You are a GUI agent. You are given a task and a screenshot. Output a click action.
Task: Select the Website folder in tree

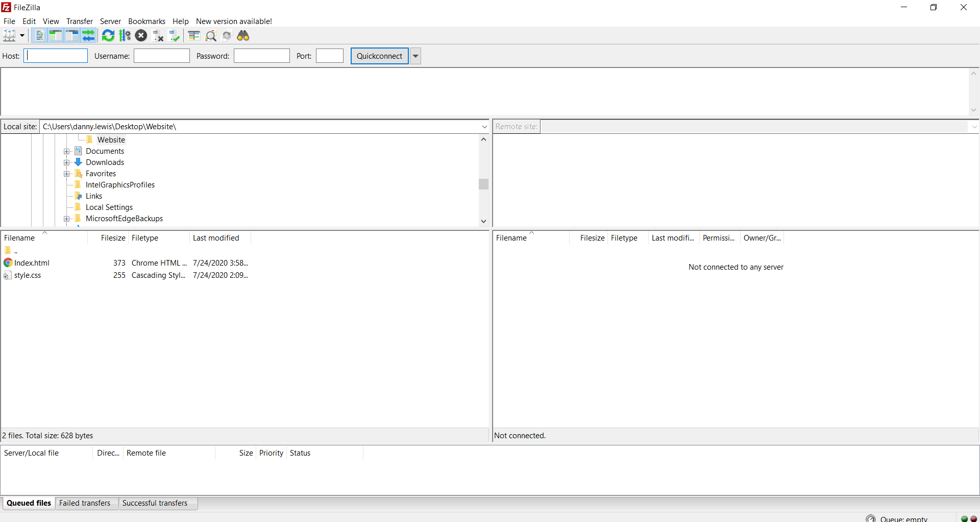(x=111, y=140)
